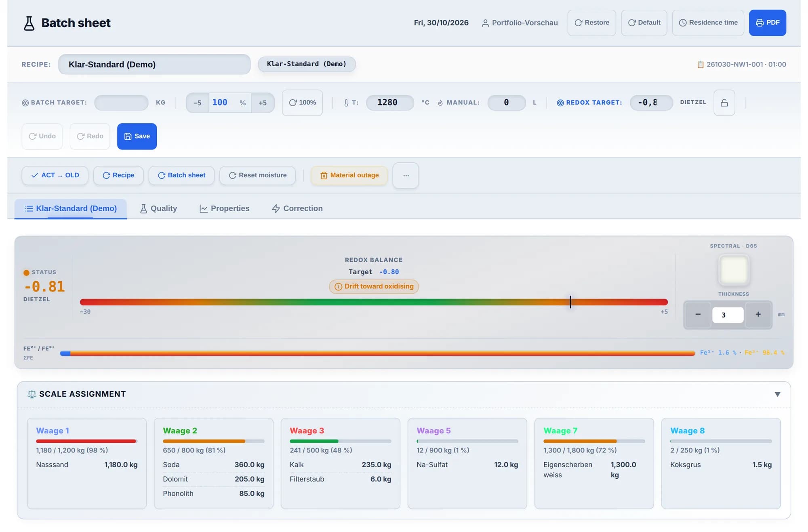Report a Material outage
Screen dimensions: 808x532
pos(349,175)
